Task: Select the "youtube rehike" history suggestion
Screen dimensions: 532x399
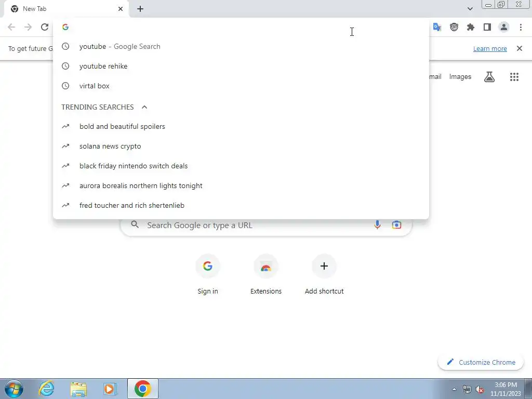Action: click(241, 66)
